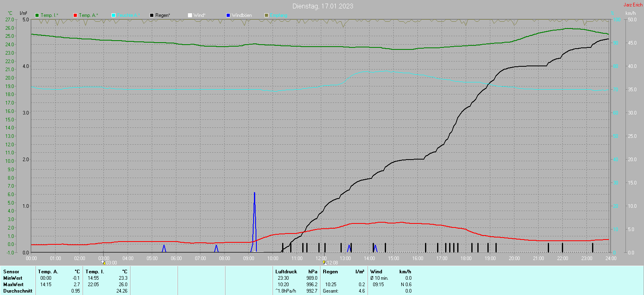Select the 'Temp. I.*' legend label

50,15
